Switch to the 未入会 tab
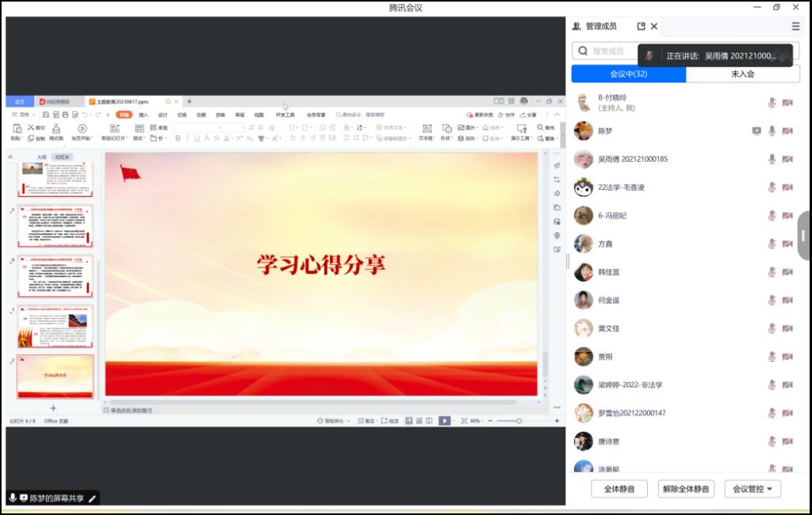The height and width of the screenshot is (515, 812). tap(742, 74)
